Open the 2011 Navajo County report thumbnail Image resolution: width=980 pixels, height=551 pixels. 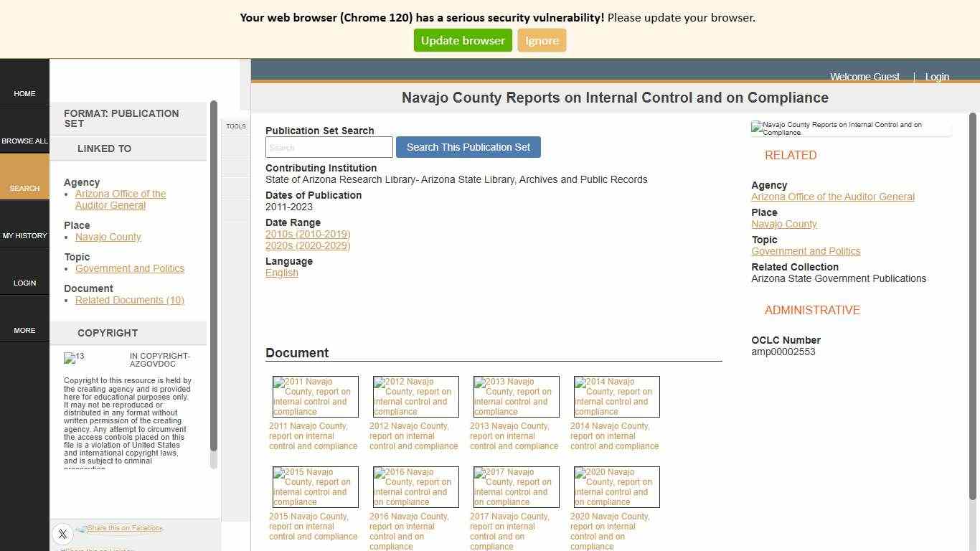314,396
